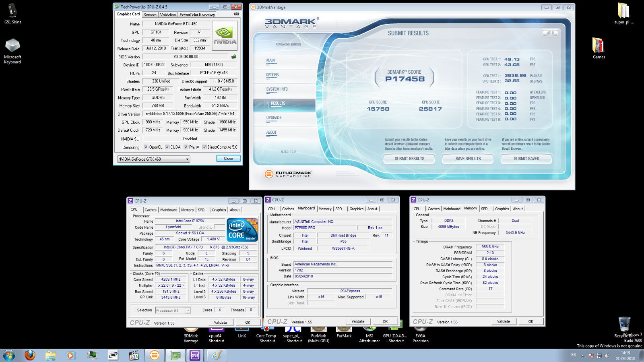Open the NVIDIA GeForce GTX 460 card dropdown

coord(153,159)
